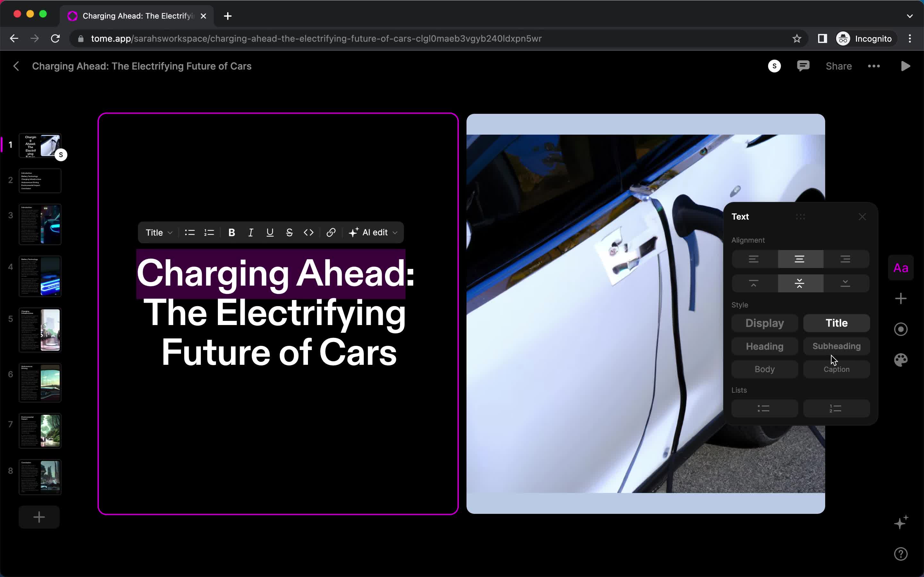
Task: Click the Share button
Action: [838, 66]
